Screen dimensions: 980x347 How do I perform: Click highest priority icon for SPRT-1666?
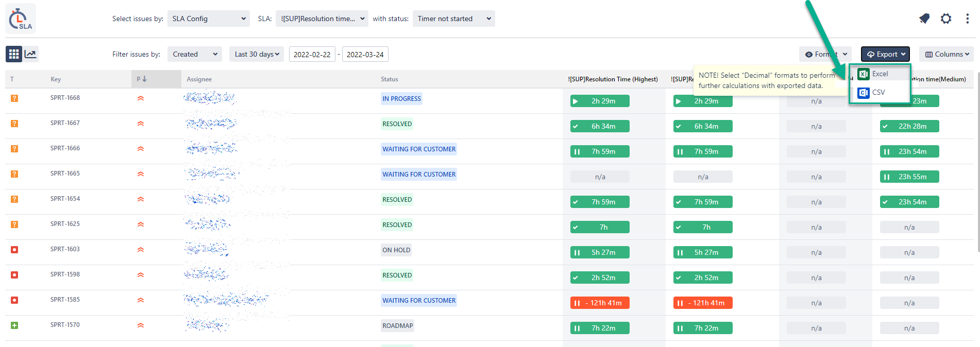pos(141,148)
